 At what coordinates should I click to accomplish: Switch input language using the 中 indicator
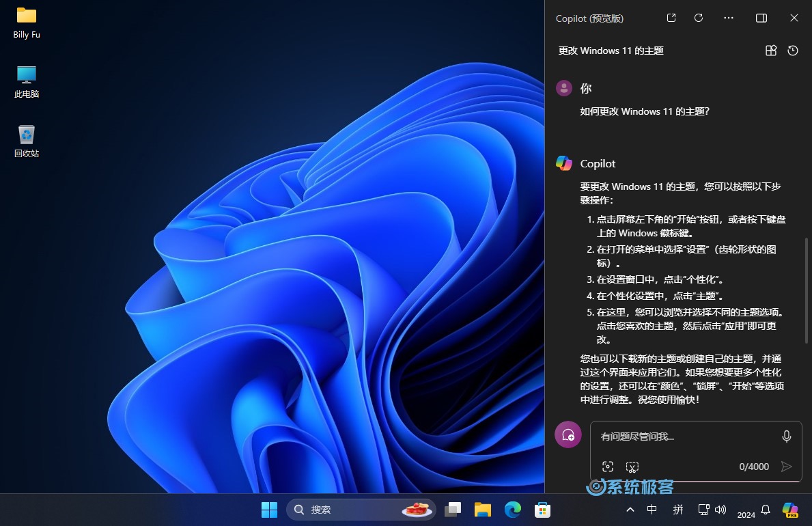652,510
